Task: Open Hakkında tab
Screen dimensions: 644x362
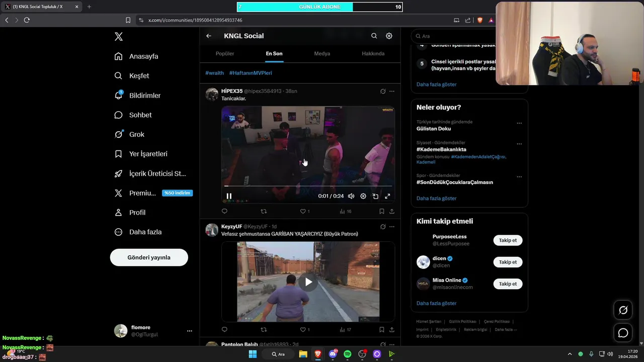Action: 373,54
